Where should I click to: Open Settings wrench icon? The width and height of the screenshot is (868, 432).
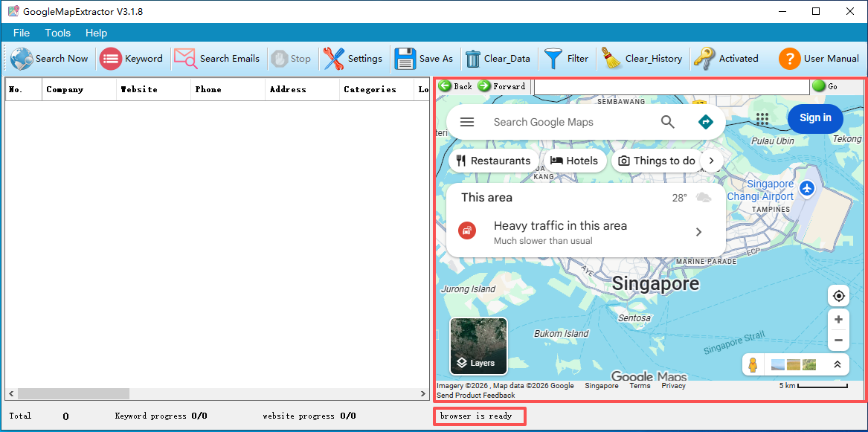[x=334, y=59]
